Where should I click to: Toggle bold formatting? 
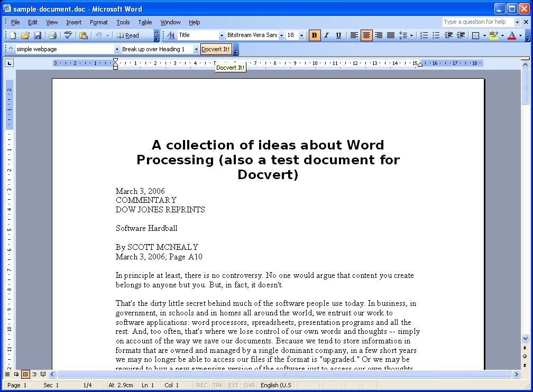(315, 35)
